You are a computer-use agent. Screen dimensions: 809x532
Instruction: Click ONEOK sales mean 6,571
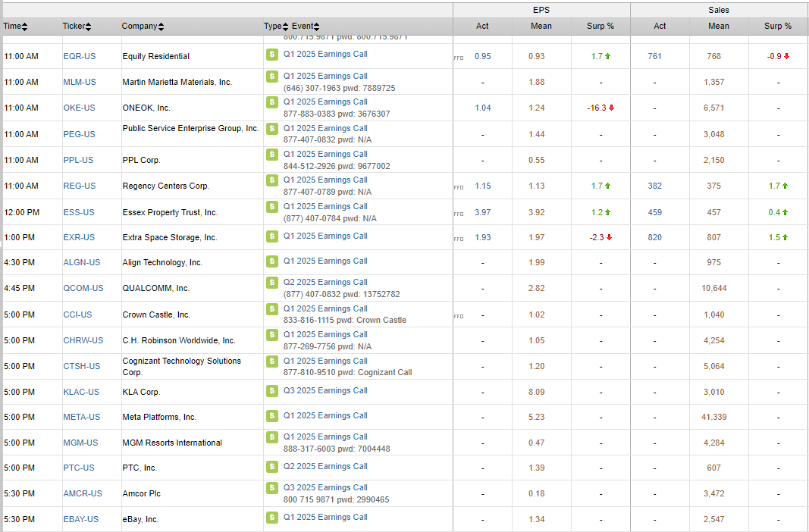pos(714,108)
